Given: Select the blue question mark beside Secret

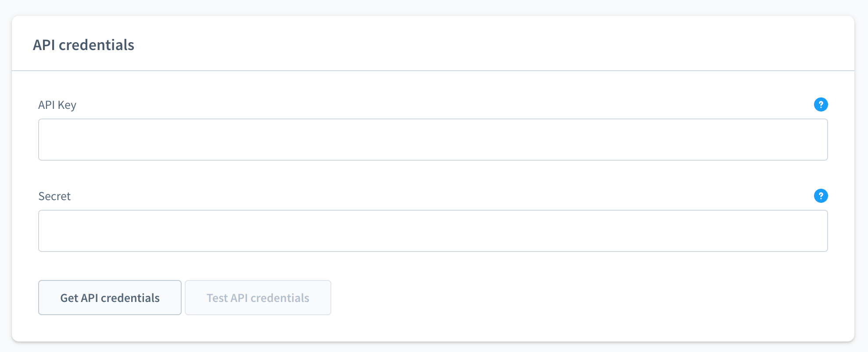Looking at the screenshot, I should [x=821, y=196].
